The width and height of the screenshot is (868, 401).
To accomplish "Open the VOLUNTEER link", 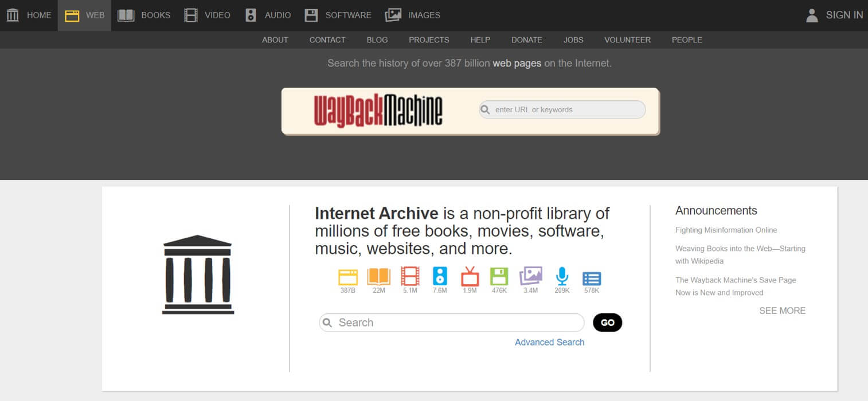I will coord(628,40).
